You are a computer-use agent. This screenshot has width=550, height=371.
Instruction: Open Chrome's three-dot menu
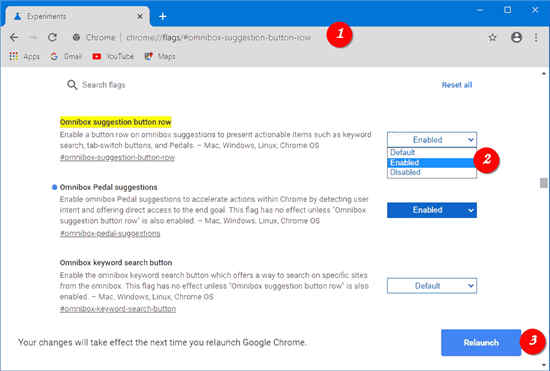(536, 37)
